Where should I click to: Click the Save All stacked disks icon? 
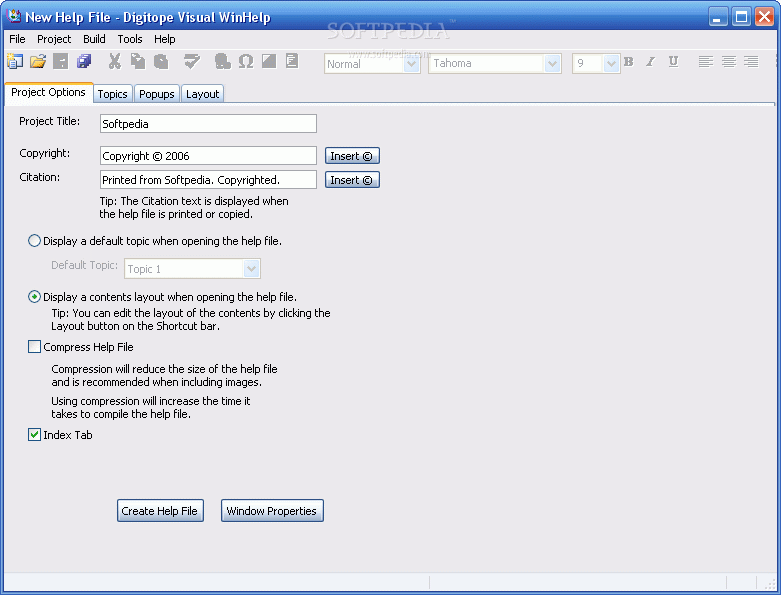84,61
